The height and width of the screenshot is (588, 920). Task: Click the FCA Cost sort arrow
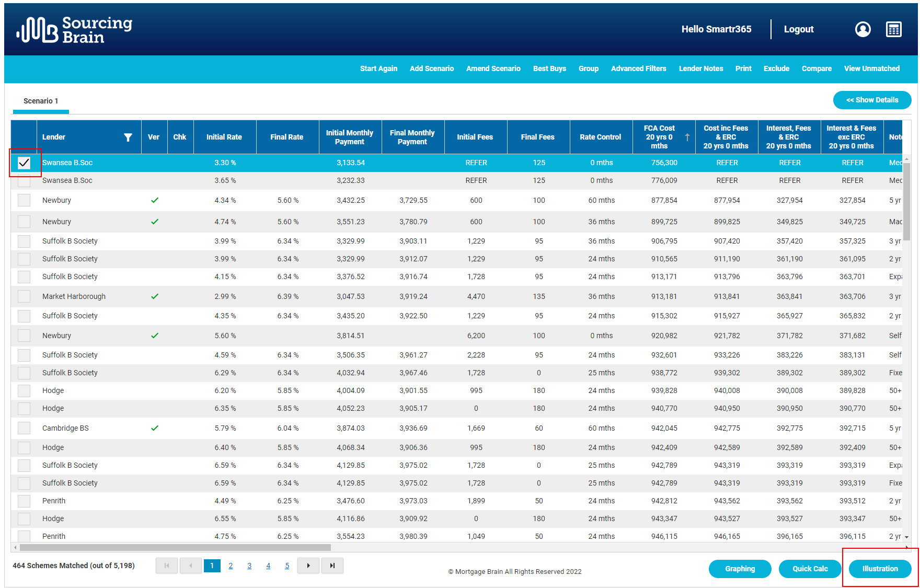[x=687, y=137]
